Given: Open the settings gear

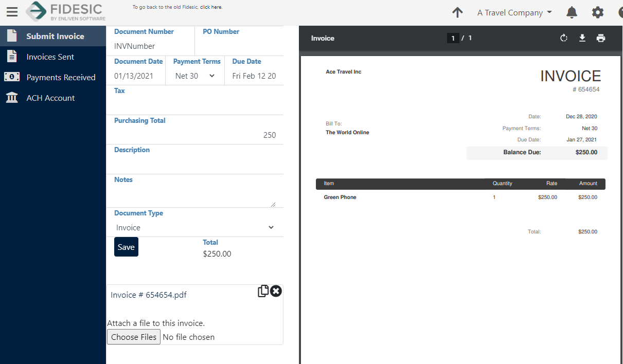Looking at the screenshot, I should [x=598, y=12].
